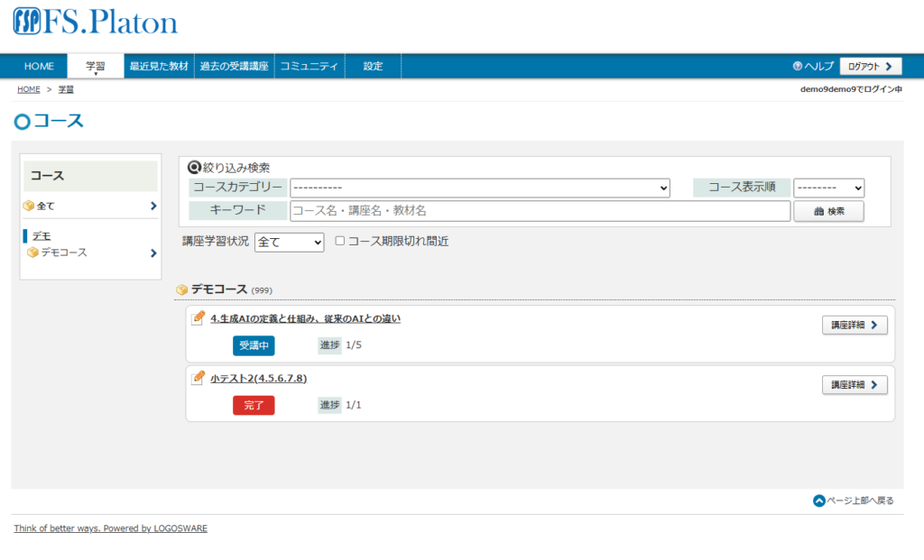Click the キーワード search input field

540,211
